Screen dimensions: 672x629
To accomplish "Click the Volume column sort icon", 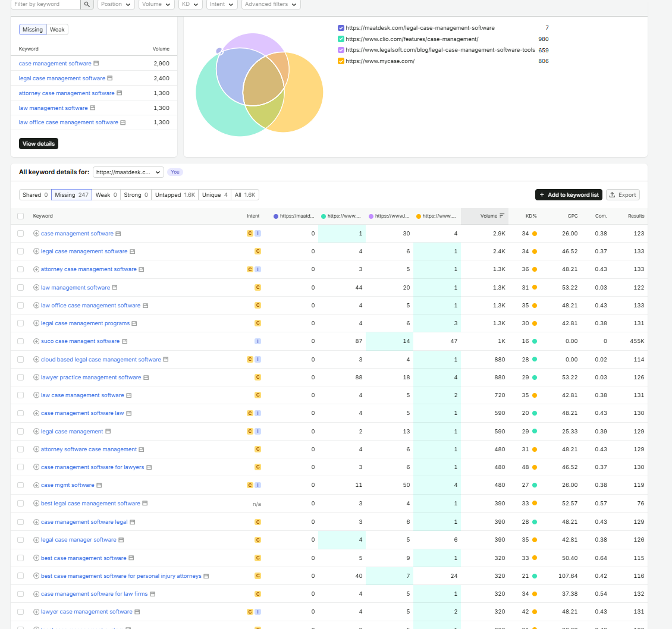I will [x=502, y=216].
